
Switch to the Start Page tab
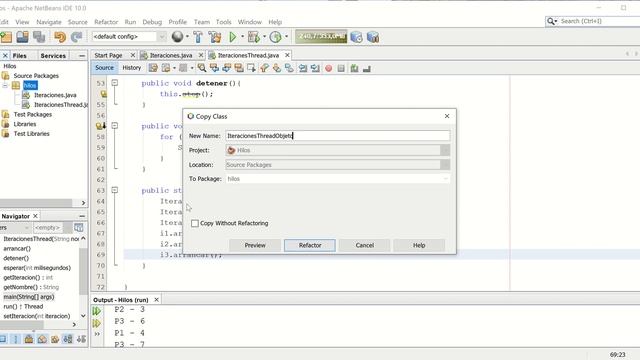[x=108, y=55]
